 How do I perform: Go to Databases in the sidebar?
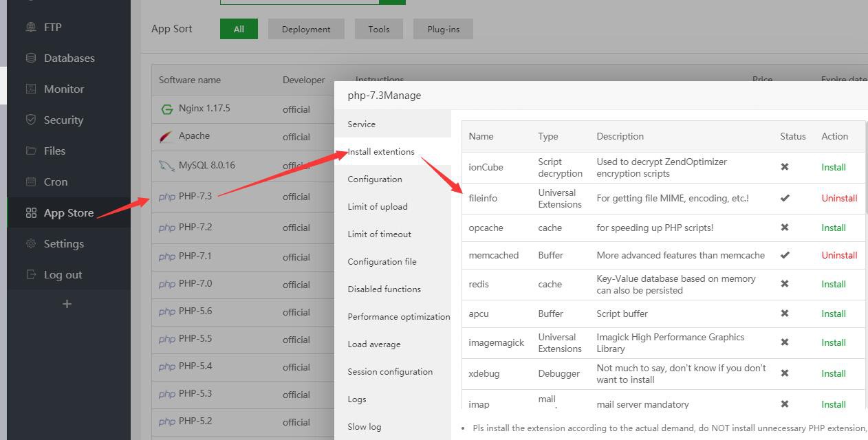(x=69, y=58)
